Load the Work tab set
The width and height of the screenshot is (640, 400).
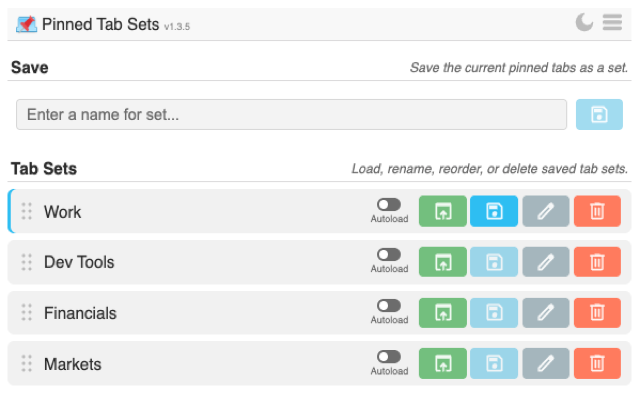point(443,211)
